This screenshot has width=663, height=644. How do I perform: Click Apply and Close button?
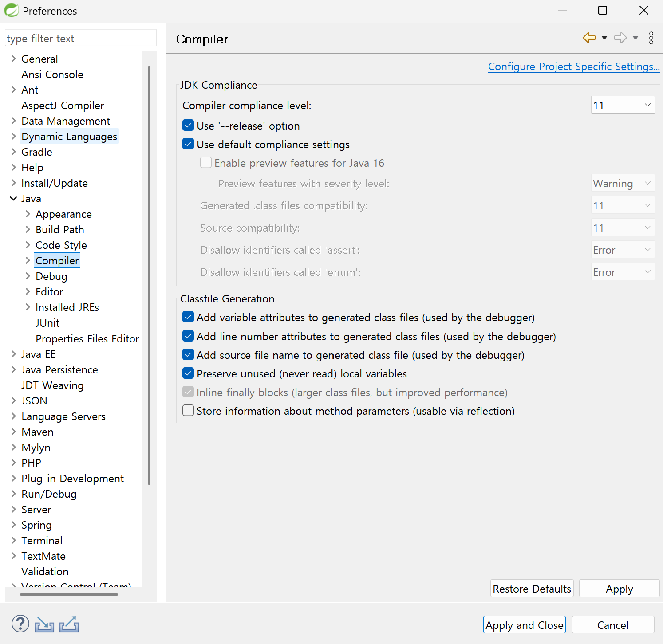coord(524,625)
